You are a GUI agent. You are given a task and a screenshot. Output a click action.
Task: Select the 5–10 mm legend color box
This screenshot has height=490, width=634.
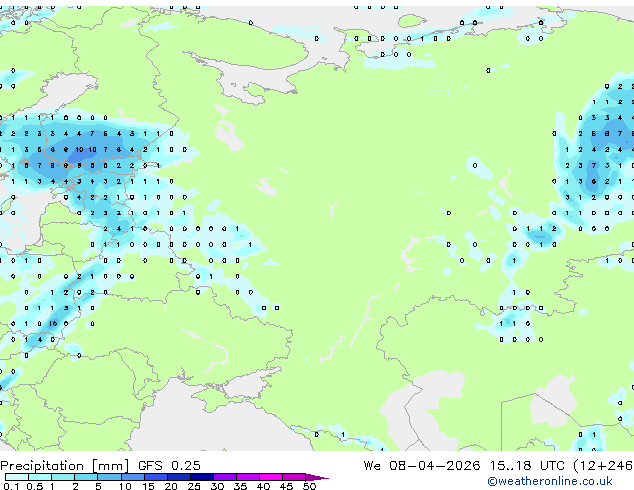tap(109, 477)
